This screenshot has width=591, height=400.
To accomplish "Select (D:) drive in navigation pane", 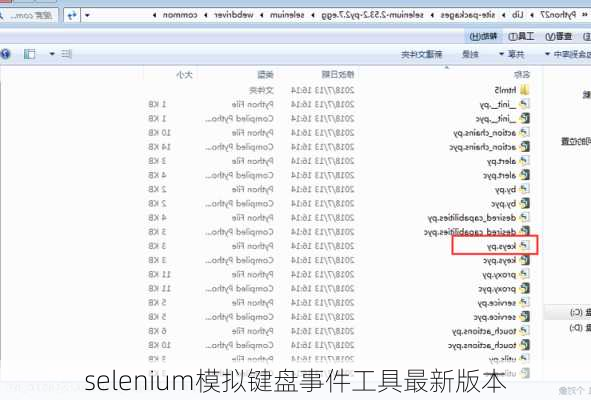I will coord(579,328).
